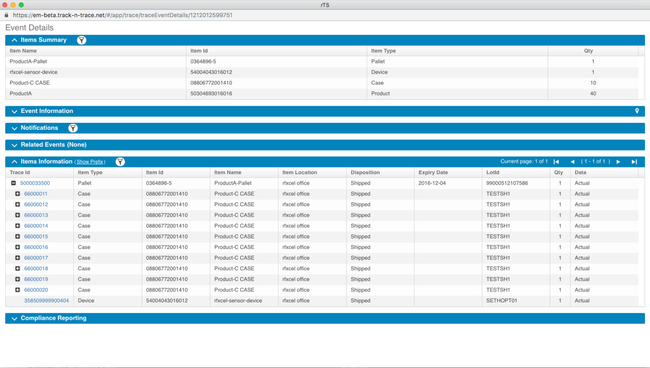Open device trace id 358509999900404
Screen dimensions: 650x368
(46, 300)
